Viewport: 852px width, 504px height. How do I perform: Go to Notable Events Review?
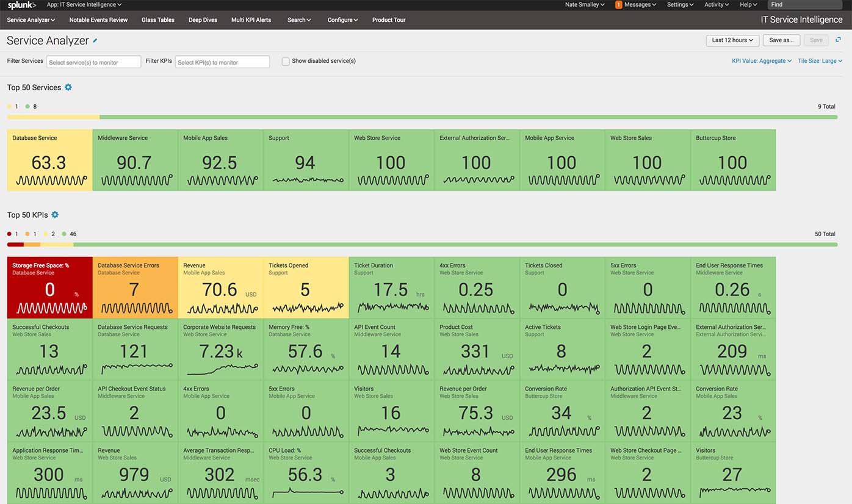(x=98, y=20)
